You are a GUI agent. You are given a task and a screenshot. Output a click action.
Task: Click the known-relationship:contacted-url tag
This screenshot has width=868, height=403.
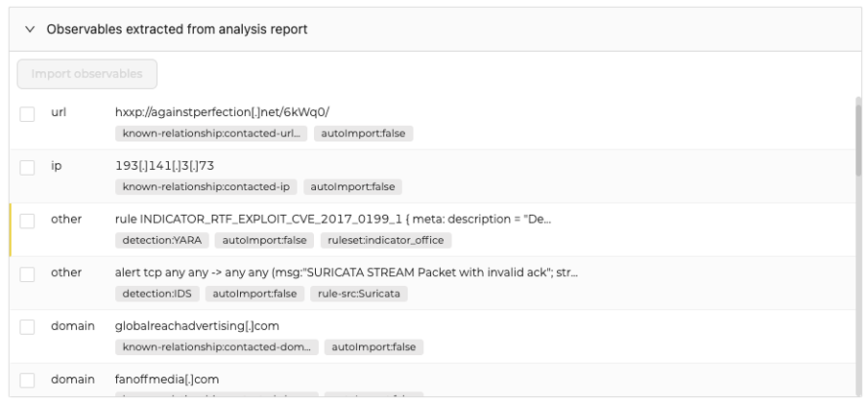coord(211,133)
